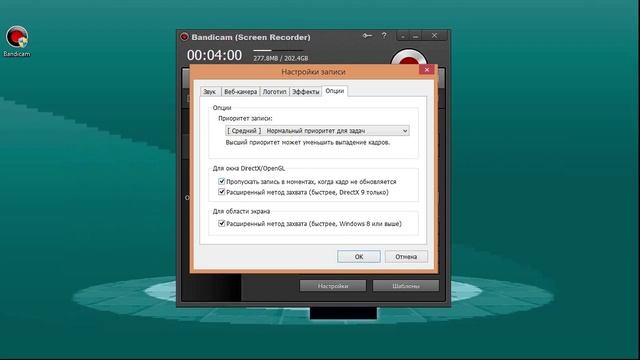Switch to the Веб-камера tab
The width and height of the screenshot is (640, 360).
(240, 92)
